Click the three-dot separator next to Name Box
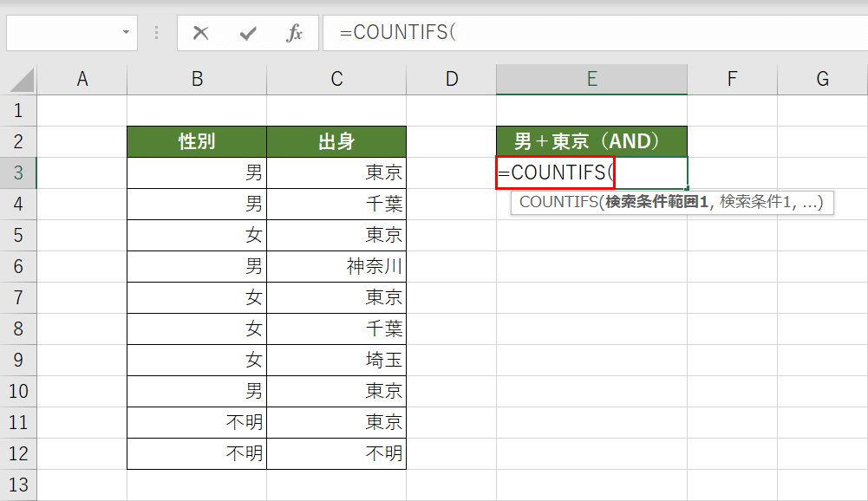The height and width of the screenshot is (501, 868). click(x=155, y=33)
